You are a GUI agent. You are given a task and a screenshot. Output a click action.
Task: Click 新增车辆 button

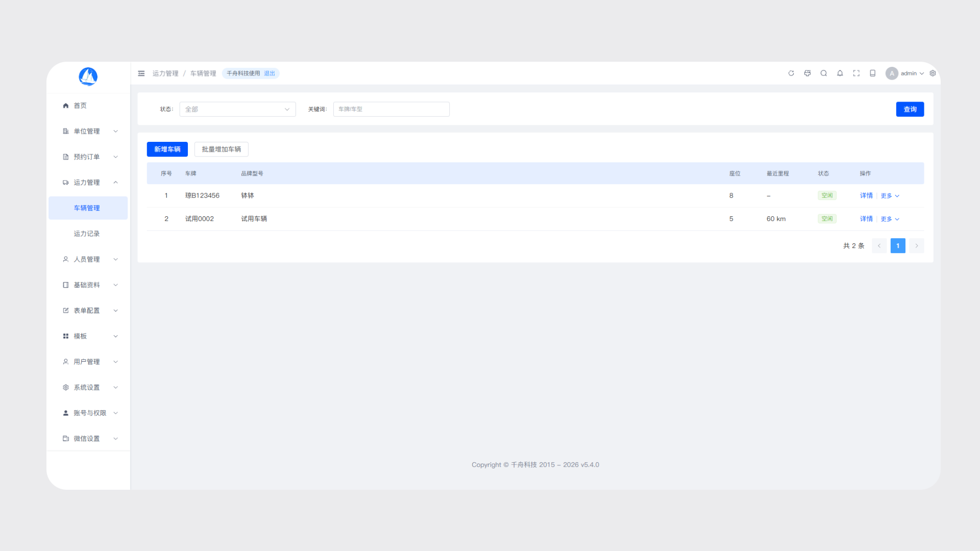tap(167, 149)
